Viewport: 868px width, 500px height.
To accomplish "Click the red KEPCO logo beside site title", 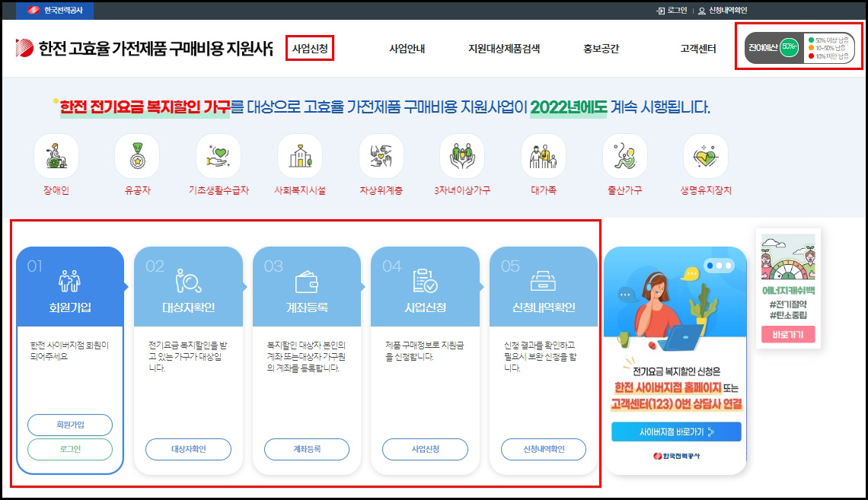I will (24, 48).
